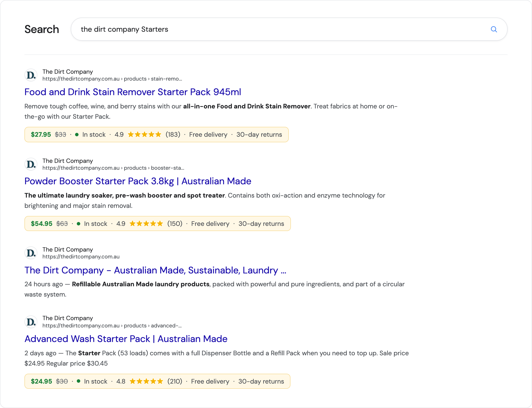Click the URL ending in advanced-...
The width and height of the screenshot is (532, 408).
tap(112, 326)
